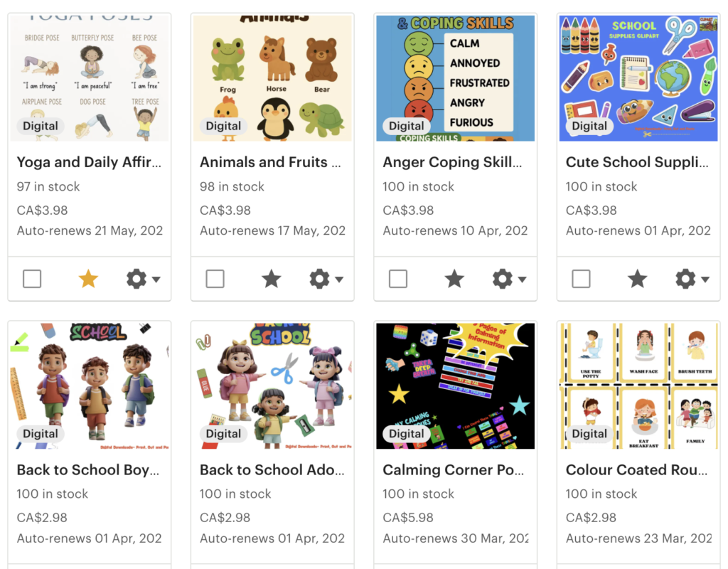Star the Cute School Supplies listing

coord(637,279)
